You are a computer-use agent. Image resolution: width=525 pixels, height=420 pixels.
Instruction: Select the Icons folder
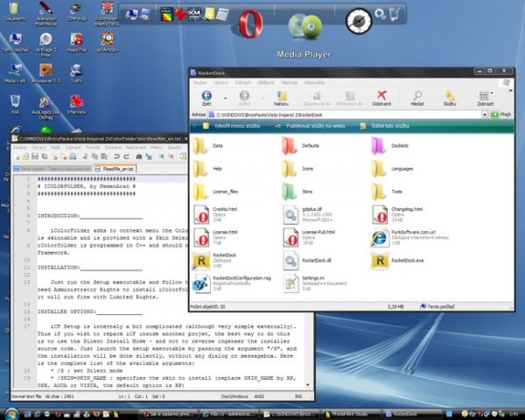[x=297, y=169]
